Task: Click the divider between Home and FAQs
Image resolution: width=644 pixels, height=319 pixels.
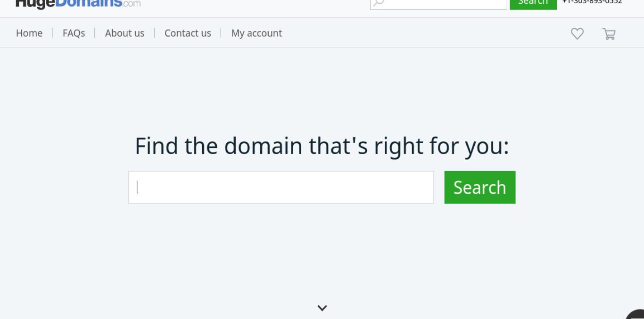Action: tap(52, 33)
